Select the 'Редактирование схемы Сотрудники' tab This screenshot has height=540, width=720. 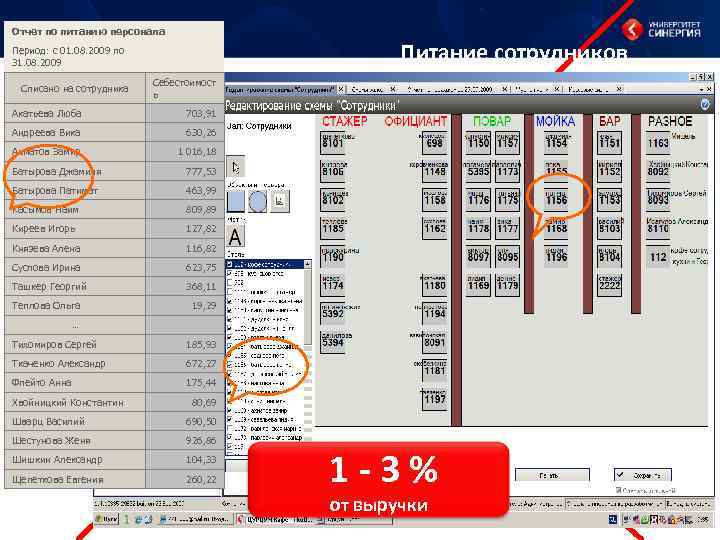281,89
